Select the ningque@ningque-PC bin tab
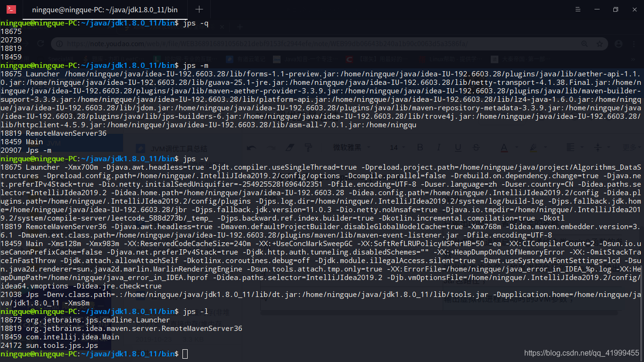 click(105, 9)
